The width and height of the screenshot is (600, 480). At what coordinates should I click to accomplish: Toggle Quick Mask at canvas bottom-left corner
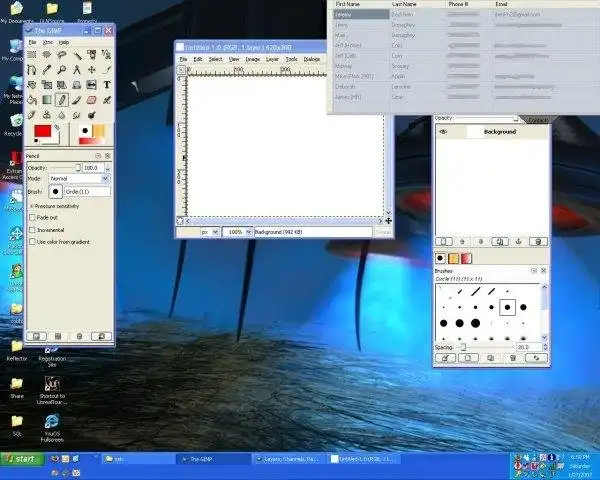(x=180, y=221)
